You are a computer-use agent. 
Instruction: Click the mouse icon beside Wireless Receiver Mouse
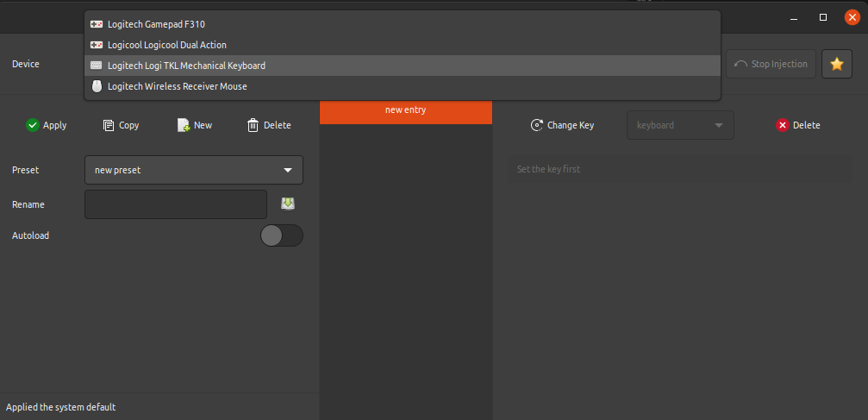[x=97, y=86]
